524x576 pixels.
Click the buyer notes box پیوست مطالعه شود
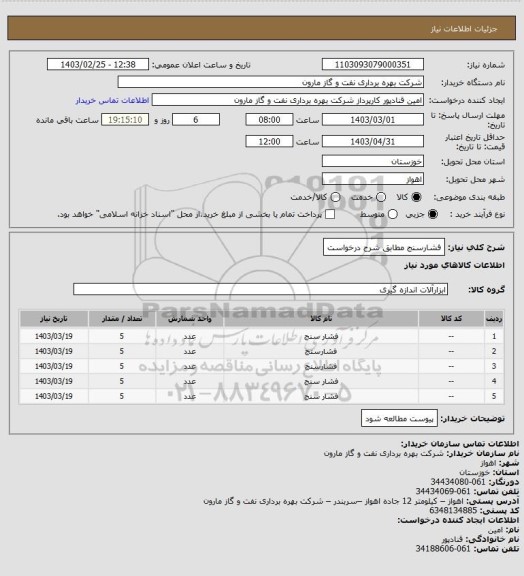tap(399, 418)
